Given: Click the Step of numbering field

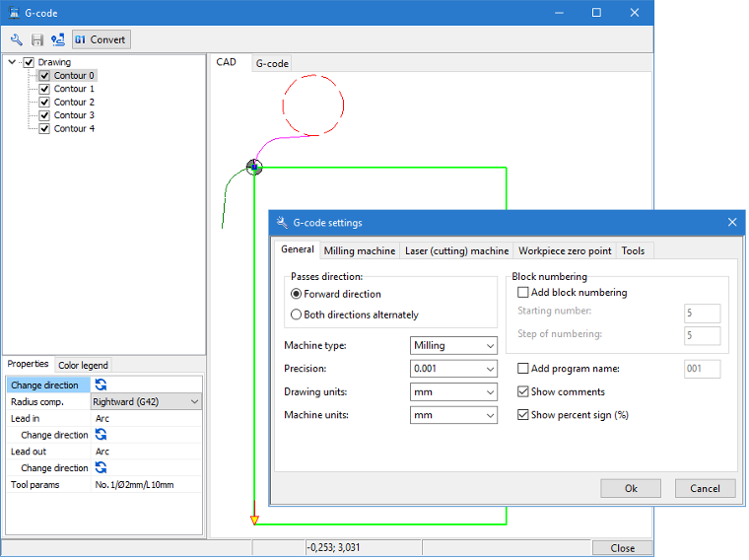Looking at the screenshot, I should point(702,335).
